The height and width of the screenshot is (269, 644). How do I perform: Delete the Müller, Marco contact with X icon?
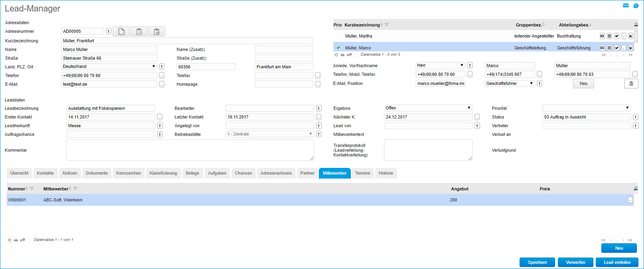tap(631, 48)
